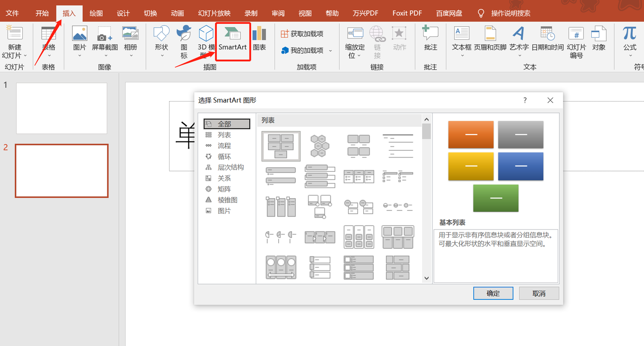This screenshot has height=346, width=644.
Task: Cancel the dialog with 取消
Action: pyautogui.click(x=539, y=293)
